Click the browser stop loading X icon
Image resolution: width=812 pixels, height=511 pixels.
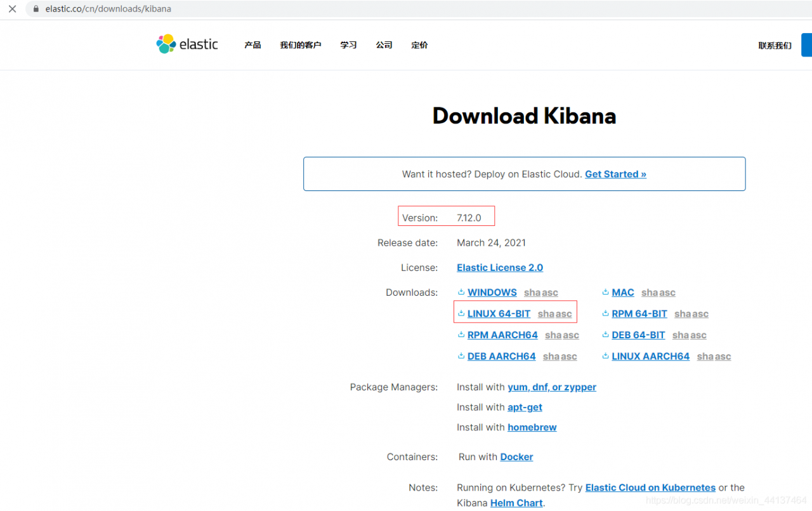12,9
